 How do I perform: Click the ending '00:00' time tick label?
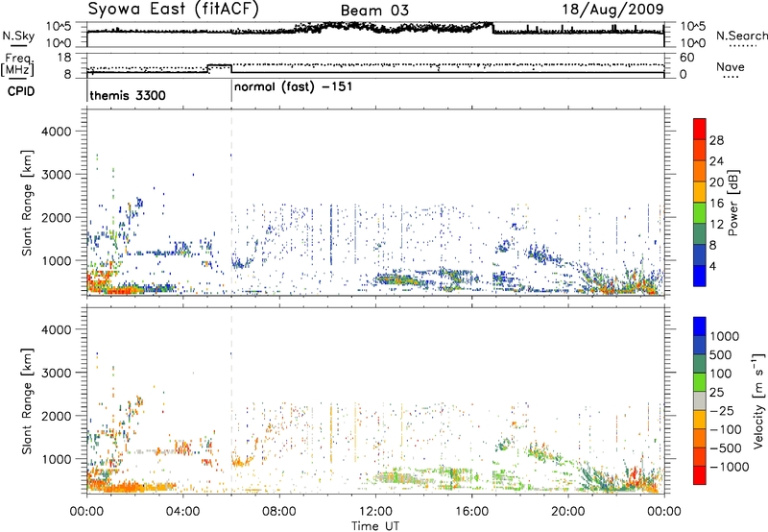[x=664, y=512]
